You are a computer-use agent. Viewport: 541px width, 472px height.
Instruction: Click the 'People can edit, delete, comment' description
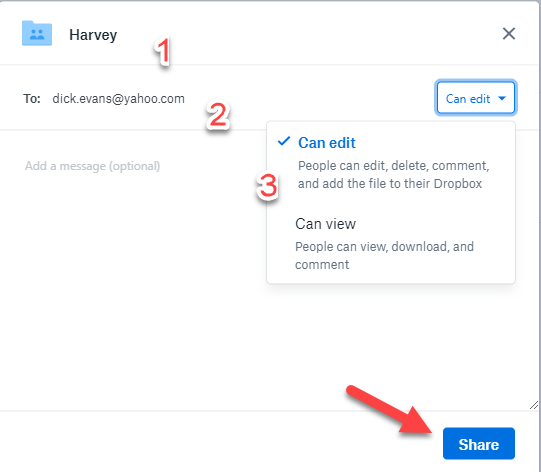point(393,175)
